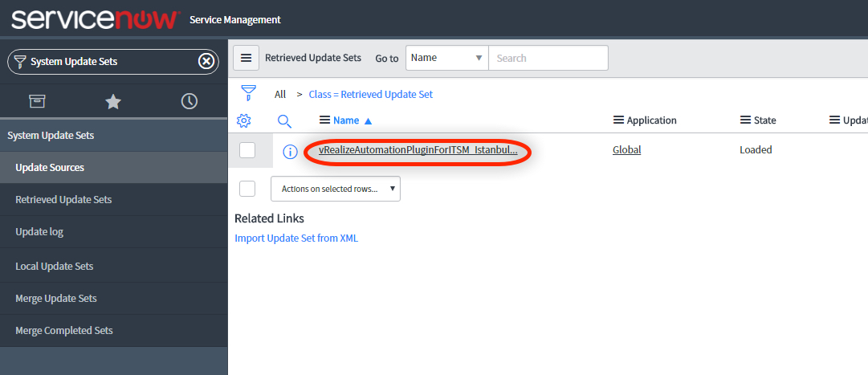Open Retrieved Update Sets module
This screenshot has height=375, width=868.
click(63, 200)
